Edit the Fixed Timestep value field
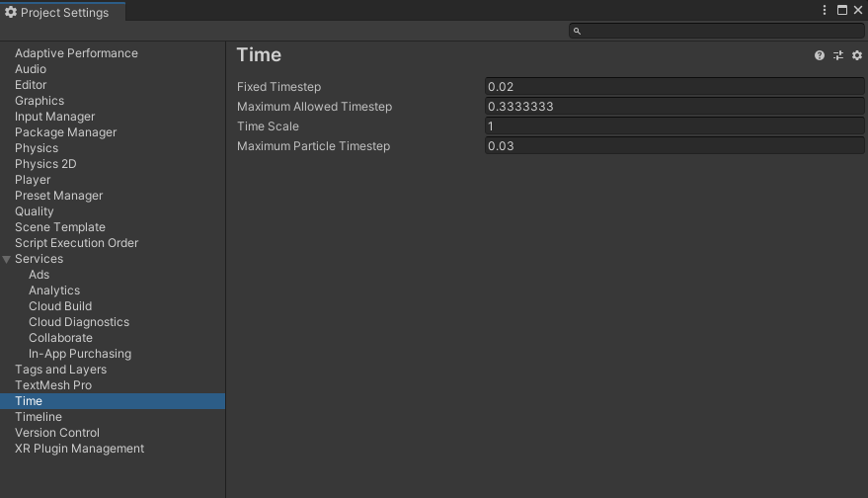 click(674, 86)
